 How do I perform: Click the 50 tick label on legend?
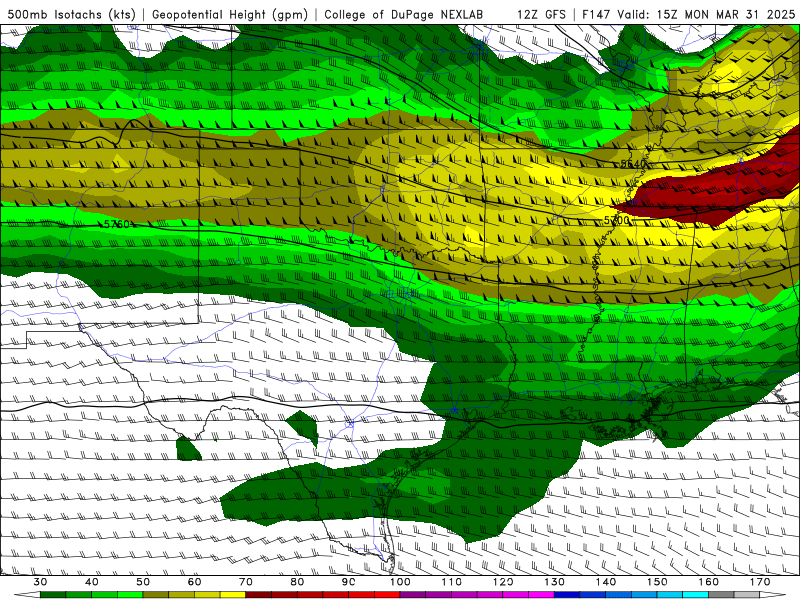click(143, 582)
